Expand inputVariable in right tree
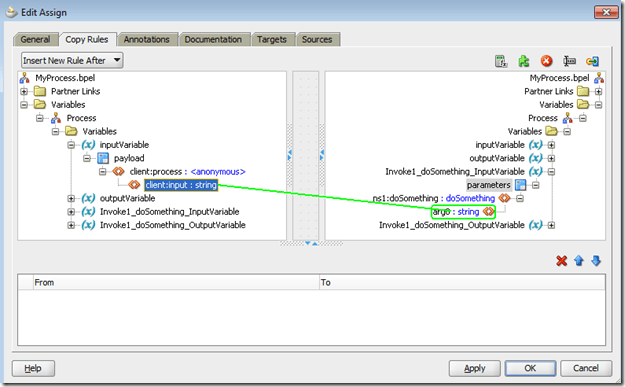 (x=551, y=145)
